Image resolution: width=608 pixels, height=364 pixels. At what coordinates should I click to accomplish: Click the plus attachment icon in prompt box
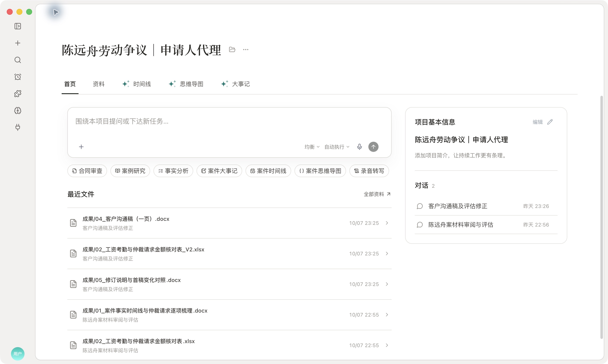pos(81,147)
